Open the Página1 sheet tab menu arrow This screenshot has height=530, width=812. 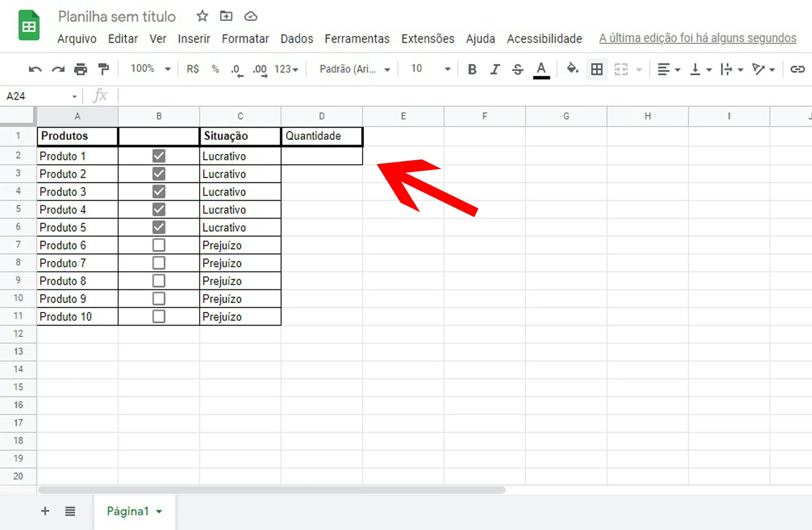pos(159,511)
